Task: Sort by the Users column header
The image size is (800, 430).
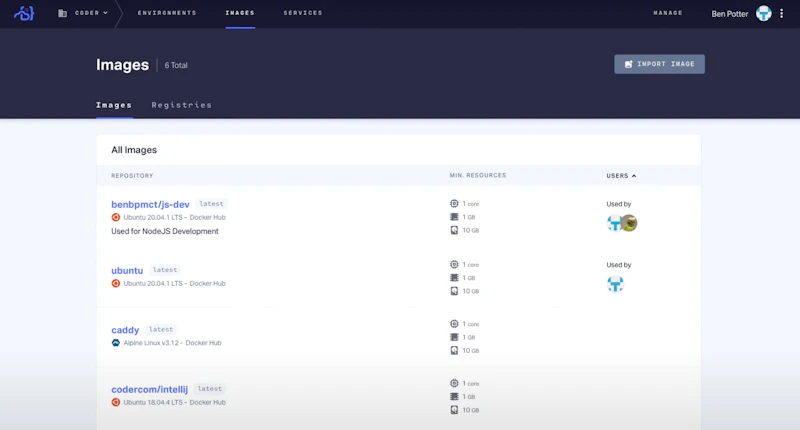Action: [621, 175]
